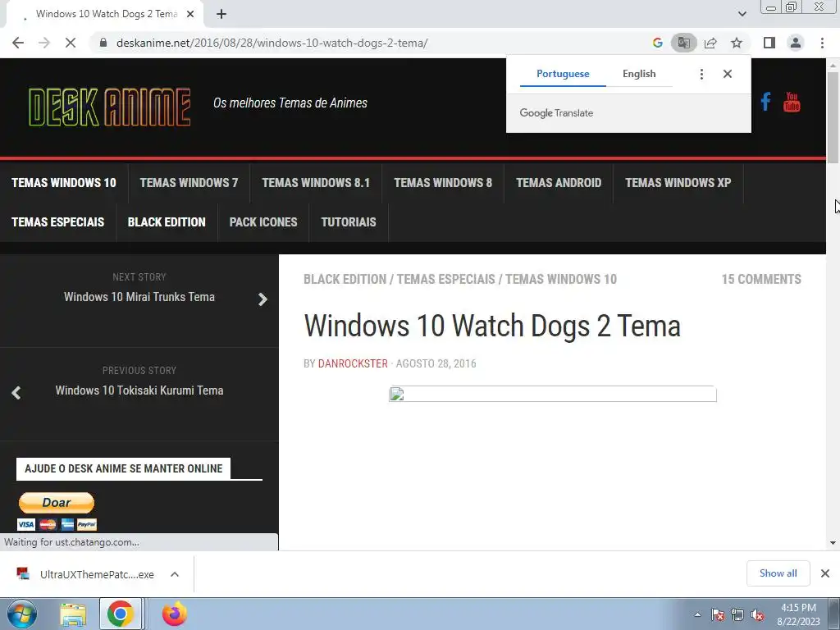Viewport: 840px width, 630px height.
Task: Open the Temas Especiais menu
Action: pyautogui.click(x=58, y=222)
